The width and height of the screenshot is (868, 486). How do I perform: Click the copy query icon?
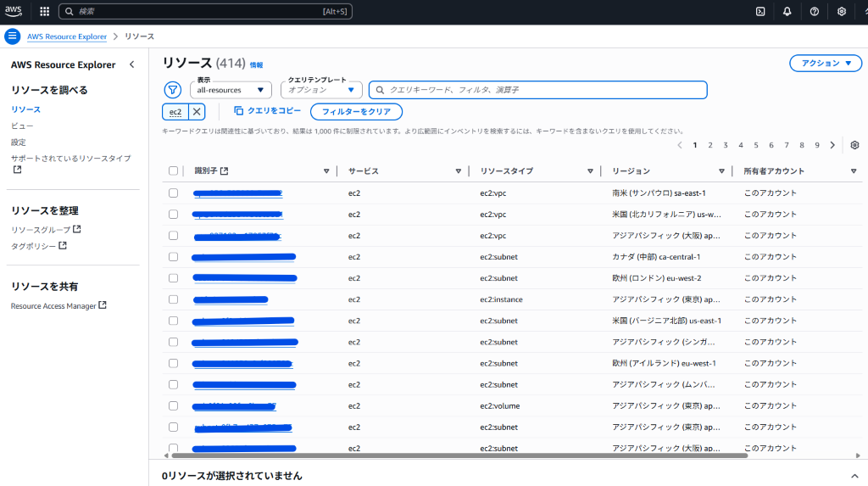[x=238, y=111]
